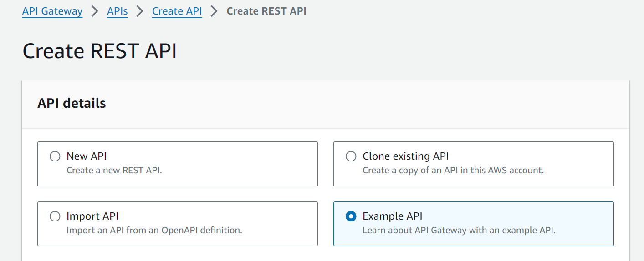644x261 pixels.
Task: Open the API Gateway breadcrumb link
Action: point(52,11)
